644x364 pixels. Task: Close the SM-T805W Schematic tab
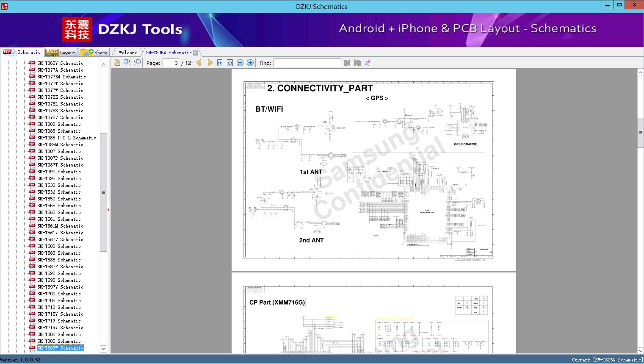[196, 53]
